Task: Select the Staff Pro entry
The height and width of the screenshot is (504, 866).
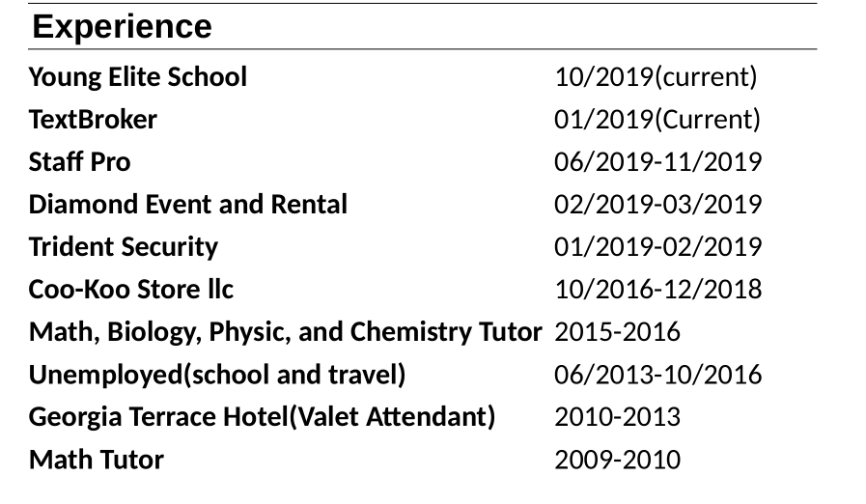Action: coord(79,162)
